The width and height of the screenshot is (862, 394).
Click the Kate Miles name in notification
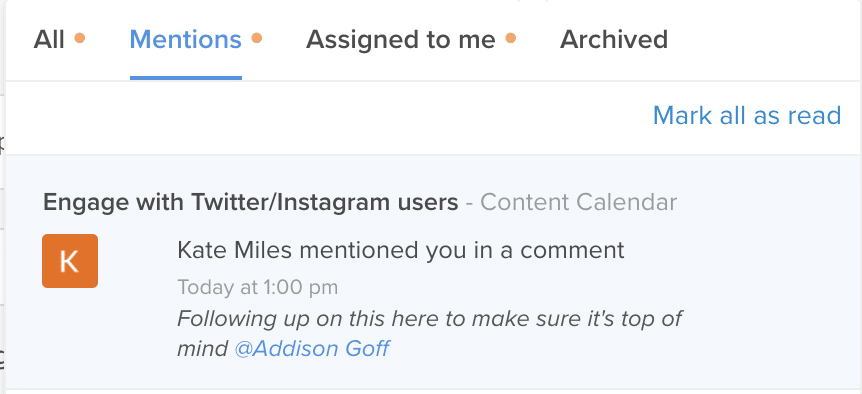(x=235, y=251)
